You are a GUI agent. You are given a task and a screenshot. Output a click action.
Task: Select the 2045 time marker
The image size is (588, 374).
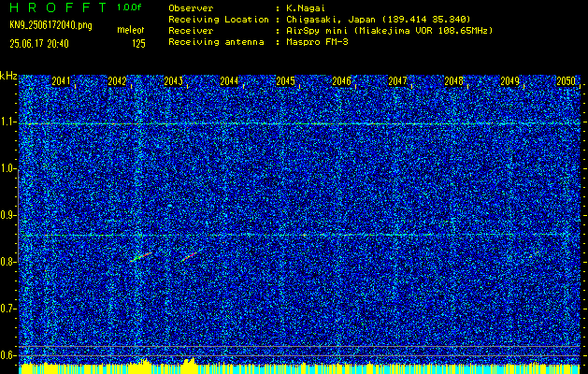[285, 81]
